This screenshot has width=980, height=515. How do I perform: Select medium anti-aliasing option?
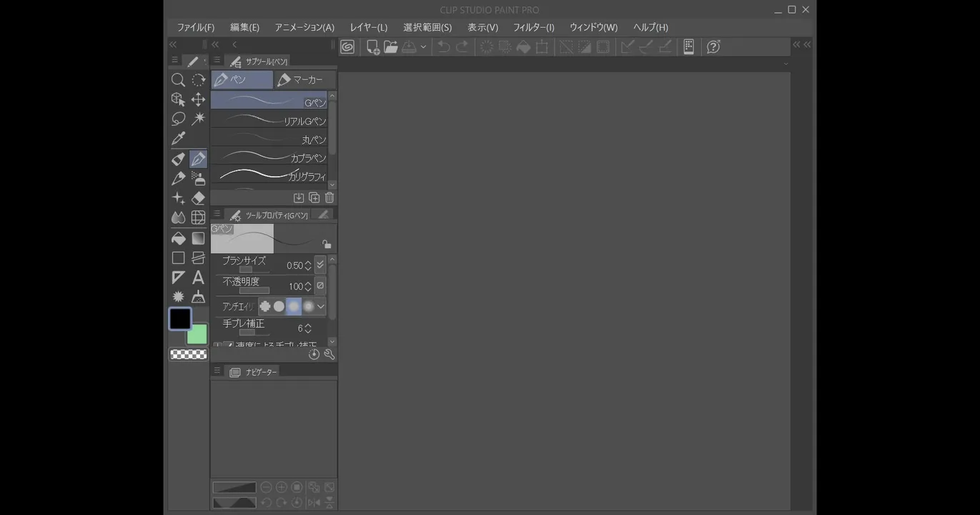pyautogui.click(x=294, y=306)
